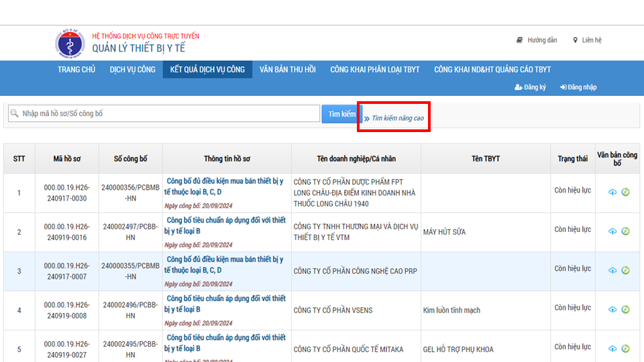Click the Ministry of Health logo
644x362 pixels.
pyautogui.click(x=70, y=43)
